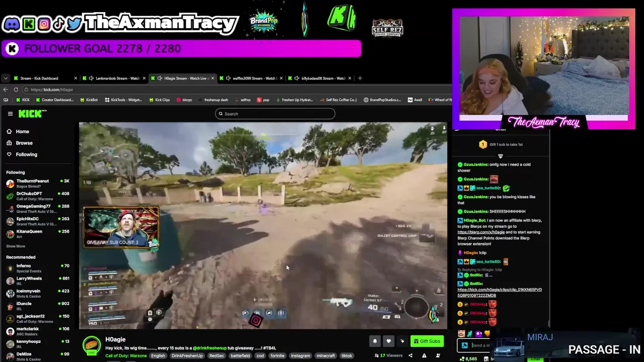Open the Call of Duty: Warzone category link
644x362 pixels.
126,356
